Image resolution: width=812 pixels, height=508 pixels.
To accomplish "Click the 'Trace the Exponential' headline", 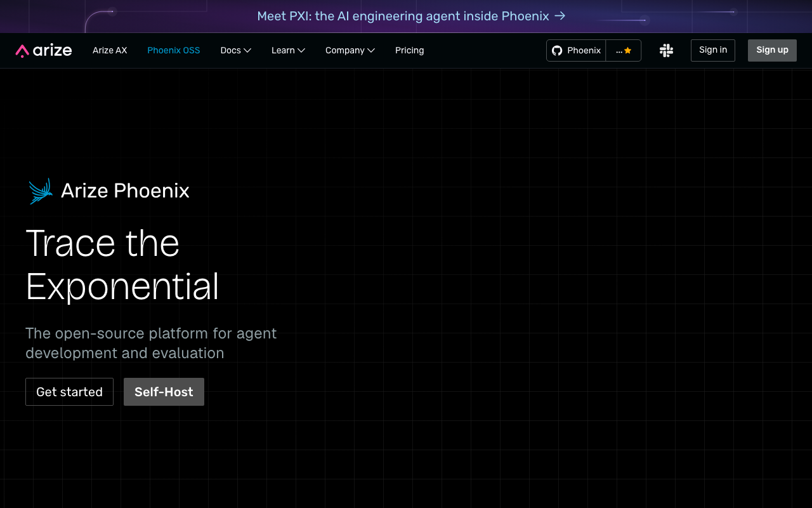I will click(122, 264).
